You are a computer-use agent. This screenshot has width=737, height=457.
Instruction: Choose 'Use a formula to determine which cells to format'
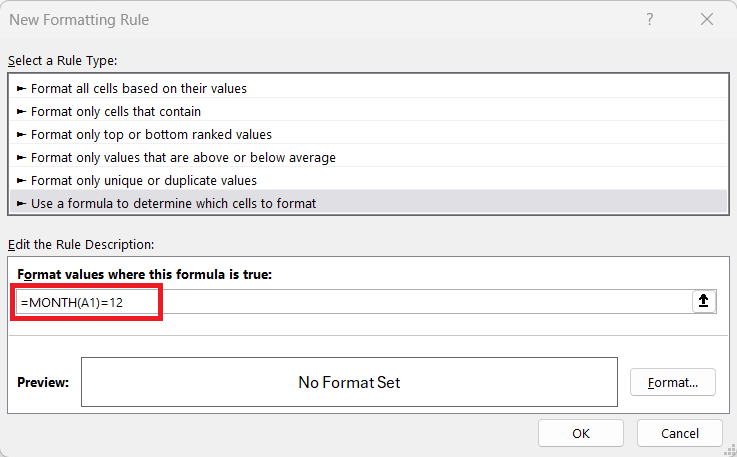point(368,203)
